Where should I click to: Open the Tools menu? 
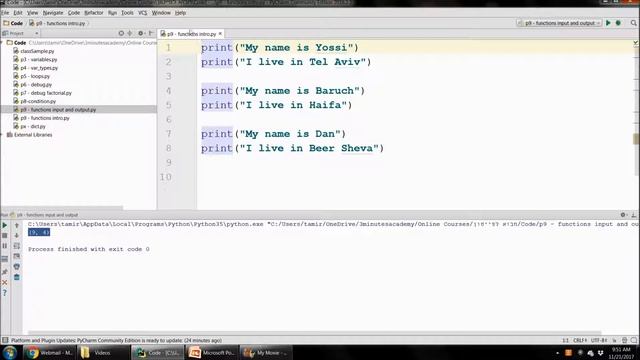pyautogui.click(x=127, y=13)
